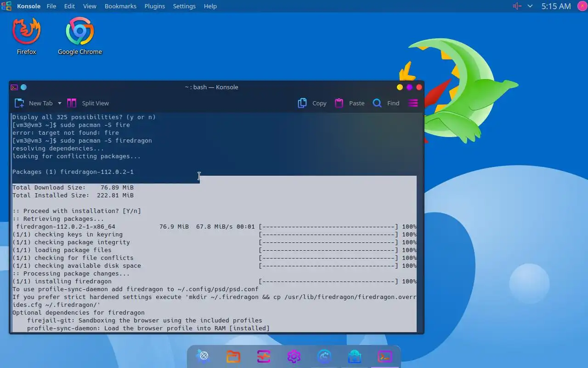Open the Settings menu

[x=184, y=6]
